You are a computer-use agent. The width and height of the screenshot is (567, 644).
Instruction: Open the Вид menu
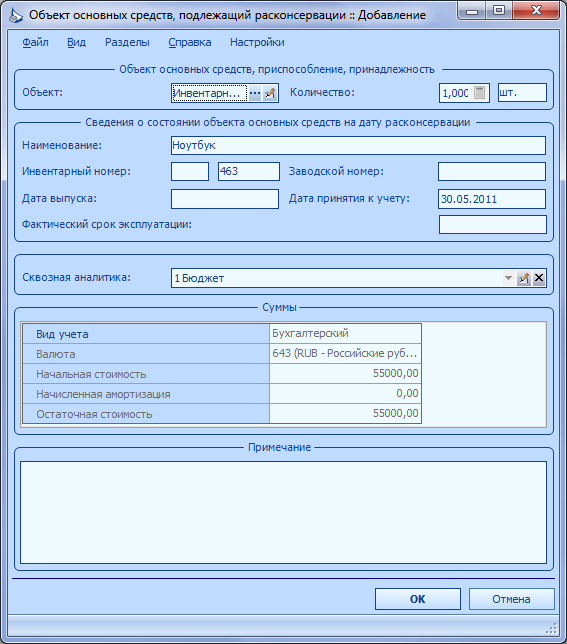[76, 42]
